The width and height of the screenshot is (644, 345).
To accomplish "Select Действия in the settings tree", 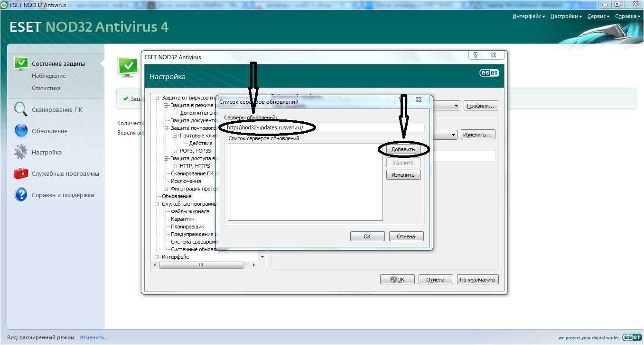I will pyautogui.click(x=200, y=143).
